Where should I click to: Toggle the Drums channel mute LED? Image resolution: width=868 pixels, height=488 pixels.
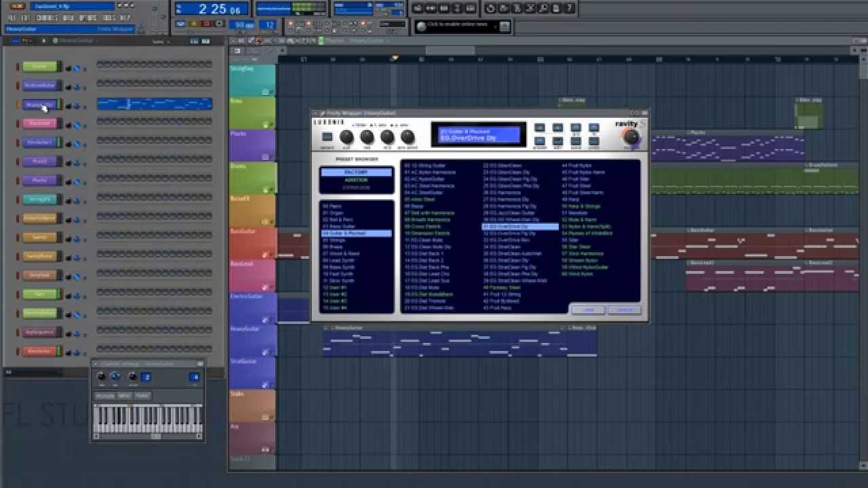click(18, 66)
